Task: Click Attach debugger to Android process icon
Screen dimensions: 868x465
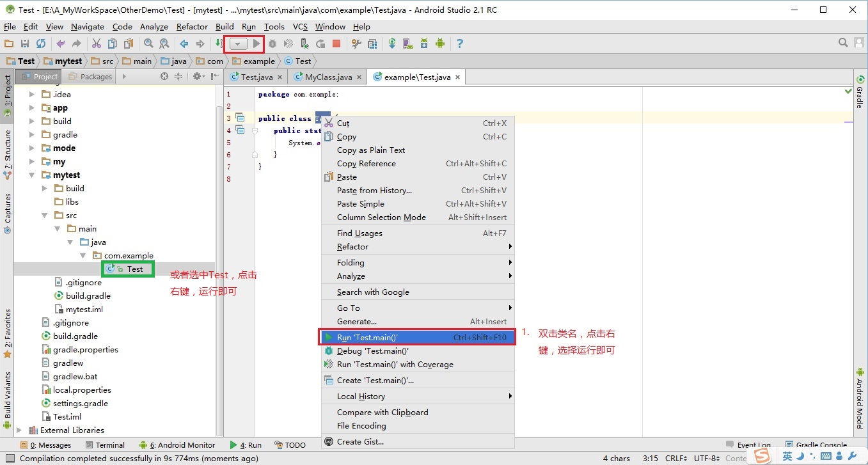Action: [304, 43]
